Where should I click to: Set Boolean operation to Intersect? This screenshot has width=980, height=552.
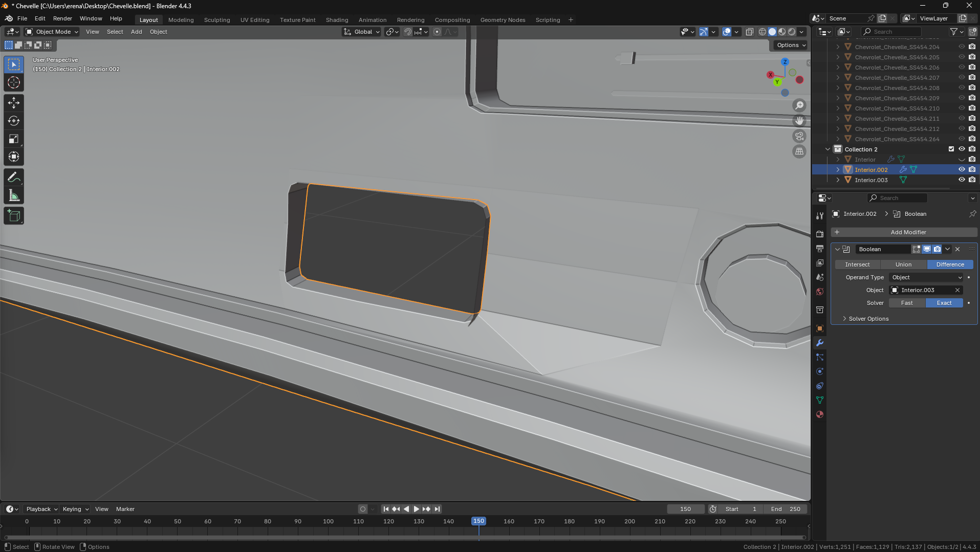(x=858, y=264)
